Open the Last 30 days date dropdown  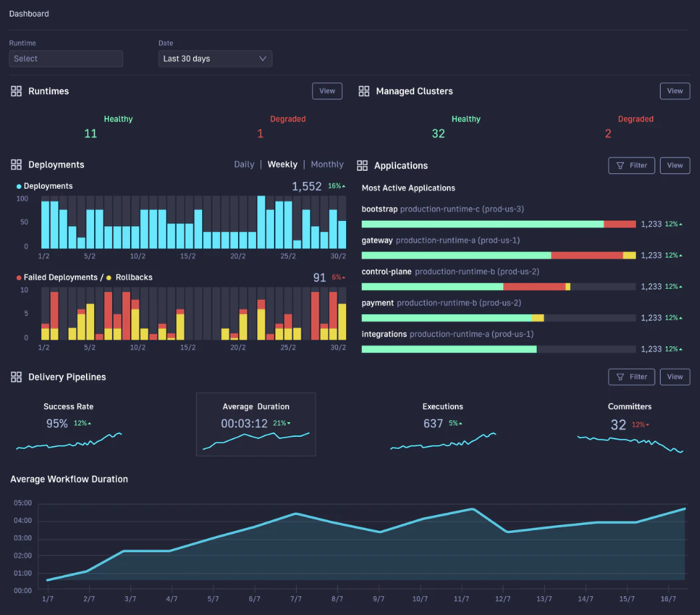point(215,59)
